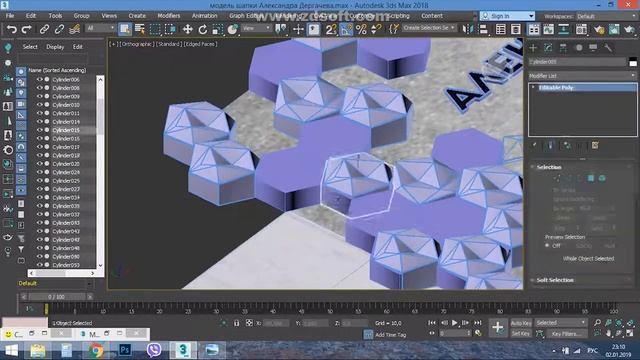Click the Auto Key button
The height and width of the screenshot is (360, 640).
pos(521,323)
